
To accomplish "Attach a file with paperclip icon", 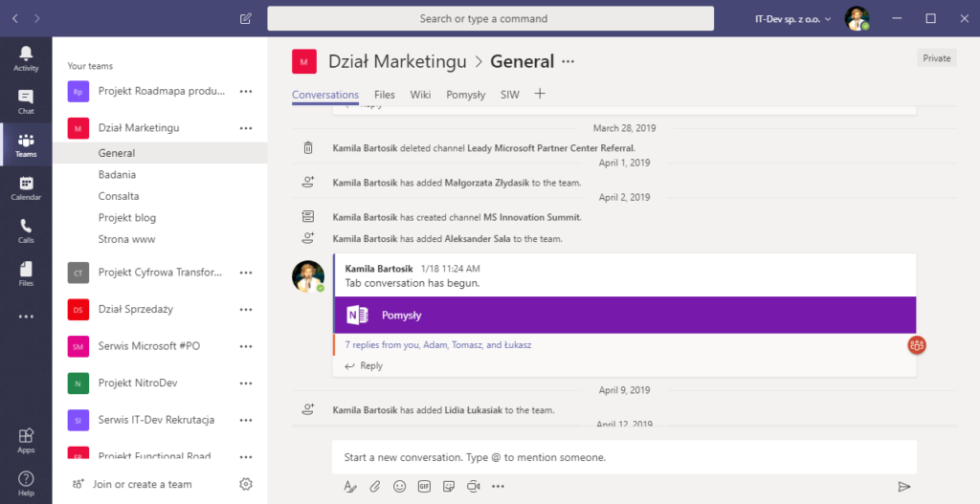I will (375, 486).
